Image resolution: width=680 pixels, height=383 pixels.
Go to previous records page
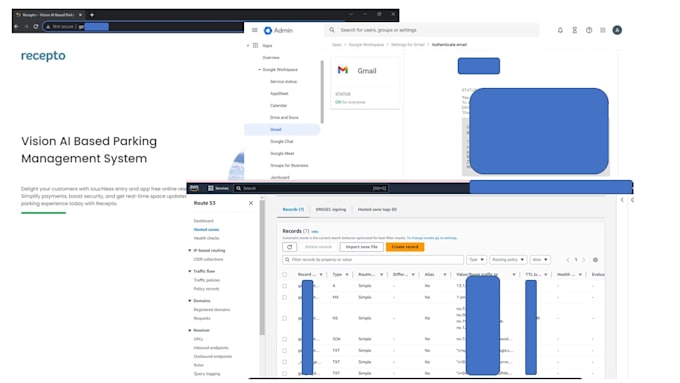pyautogui.click(x=568, y=260)
